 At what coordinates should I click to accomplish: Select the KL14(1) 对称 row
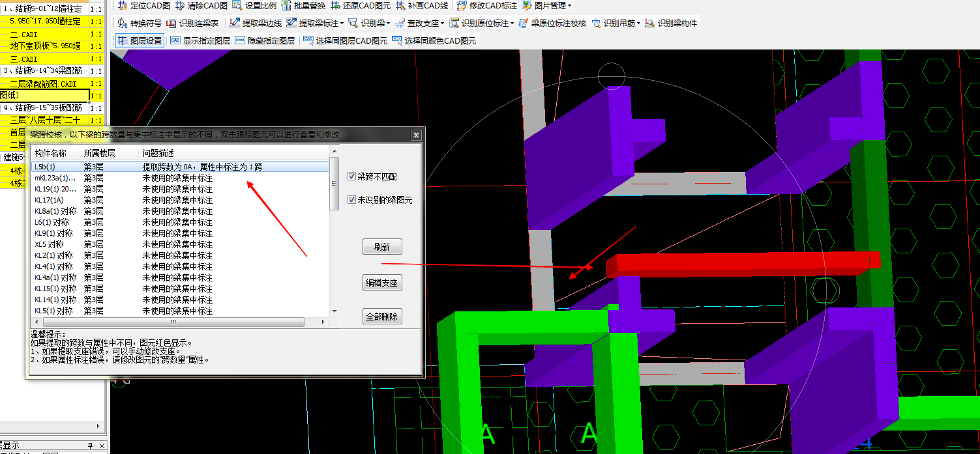(x=181, y=300)
